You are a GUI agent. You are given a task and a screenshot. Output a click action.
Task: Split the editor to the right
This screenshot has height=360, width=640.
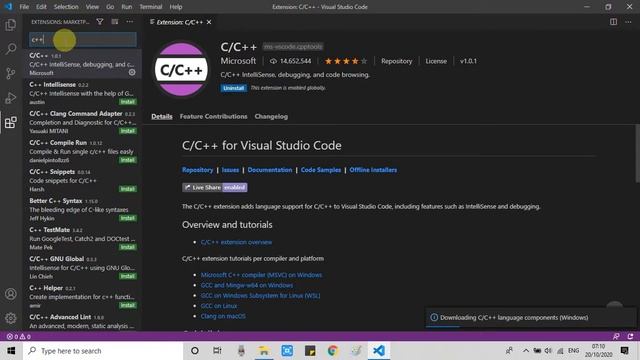613,22
